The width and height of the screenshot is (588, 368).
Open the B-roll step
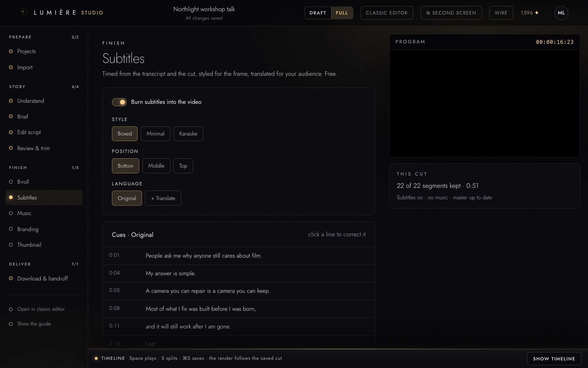click(x=44, y=182)
